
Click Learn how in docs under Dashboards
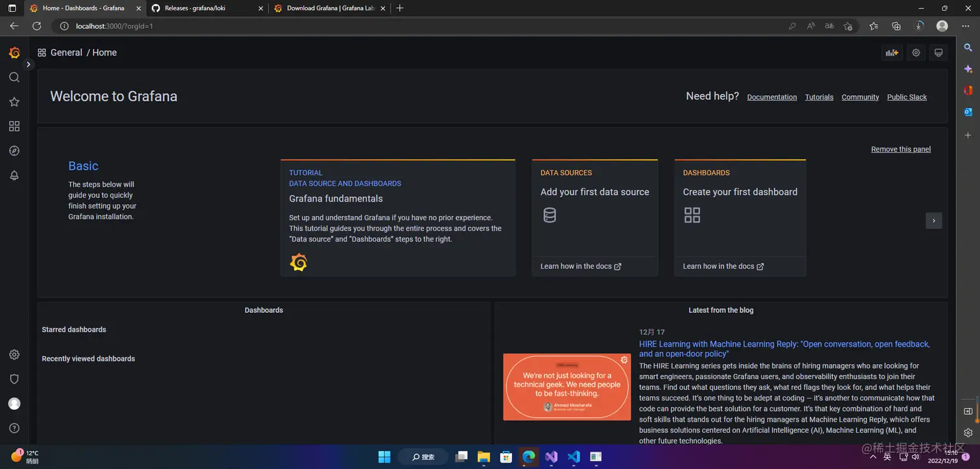723,266
